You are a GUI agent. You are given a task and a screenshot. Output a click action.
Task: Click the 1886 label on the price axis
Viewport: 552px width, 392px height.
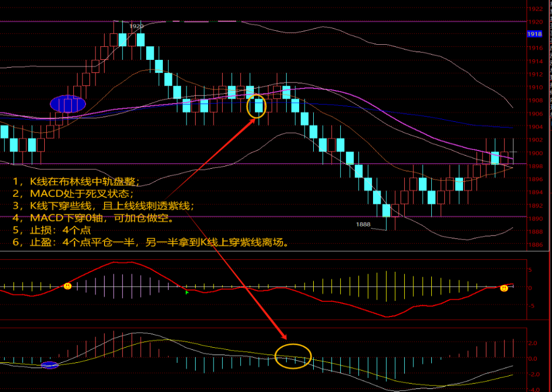click(x=535, y=245)
